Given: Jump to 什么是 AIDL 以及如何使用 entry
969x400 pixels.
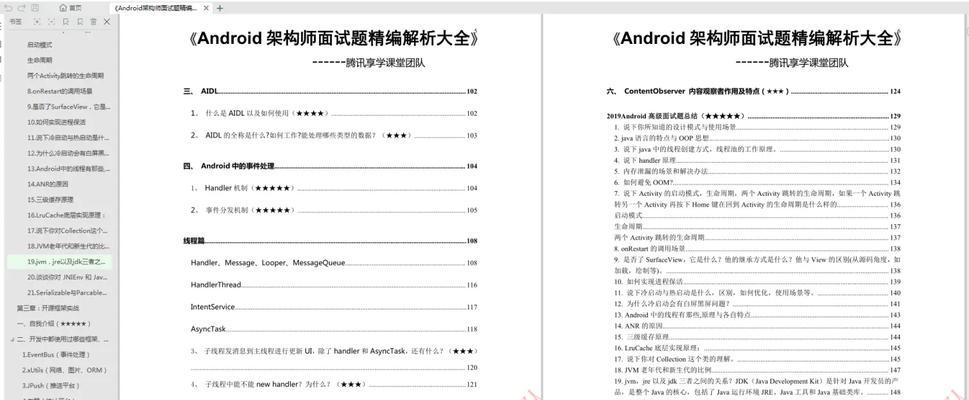Looking at the screenshot, I should (x=334, y=114).
